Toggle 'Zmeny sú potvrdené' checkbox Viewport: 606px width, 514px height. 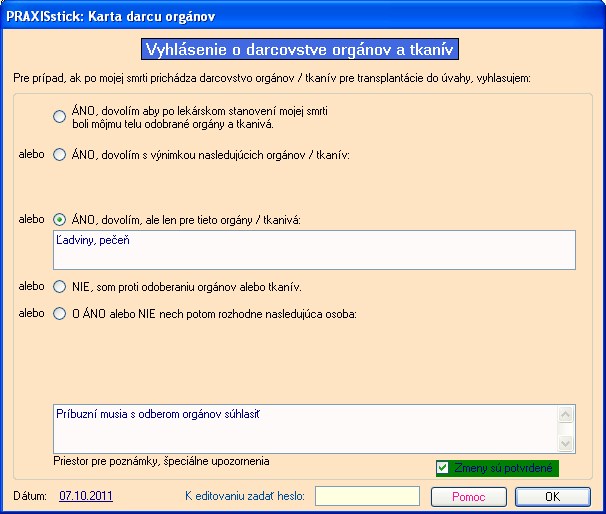click(443, 468)
